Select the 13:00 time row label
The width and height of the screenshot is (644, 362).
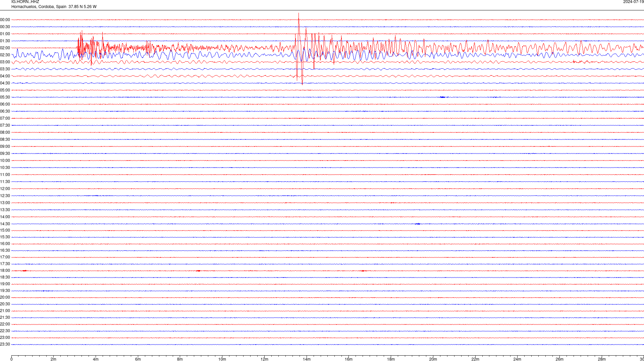(5, 203)
